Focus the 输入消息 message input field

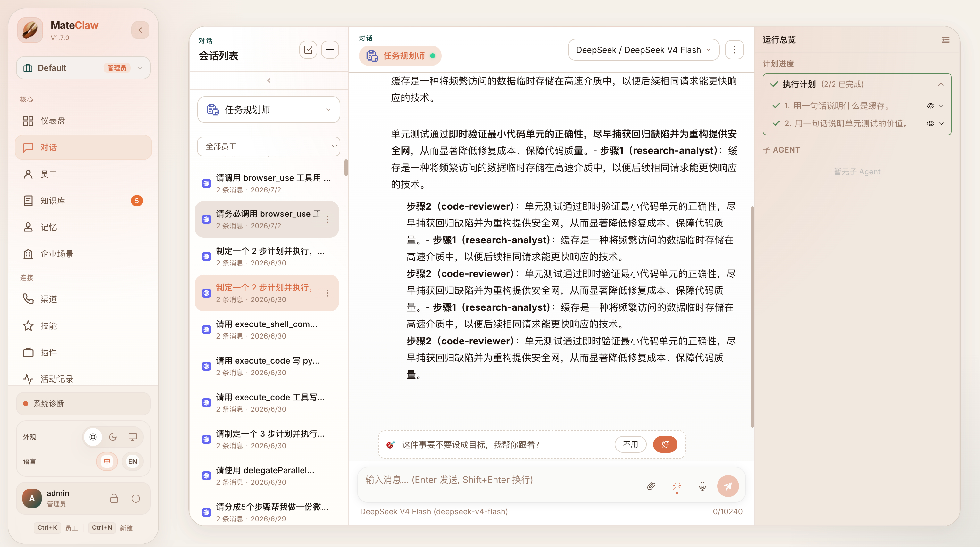(498, 480)
